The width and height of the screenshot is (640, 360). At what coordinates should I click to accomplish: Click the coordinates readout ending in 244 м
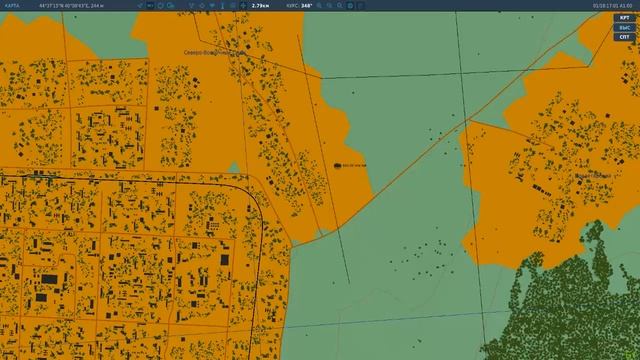click(x=71, y=6)
